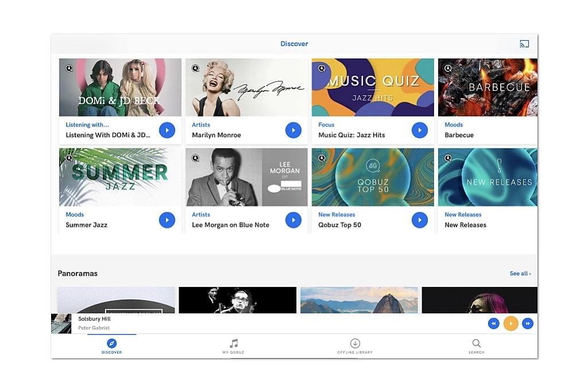Play the Summer Jazz playlist
588x392 pixels.
point(167,220)
